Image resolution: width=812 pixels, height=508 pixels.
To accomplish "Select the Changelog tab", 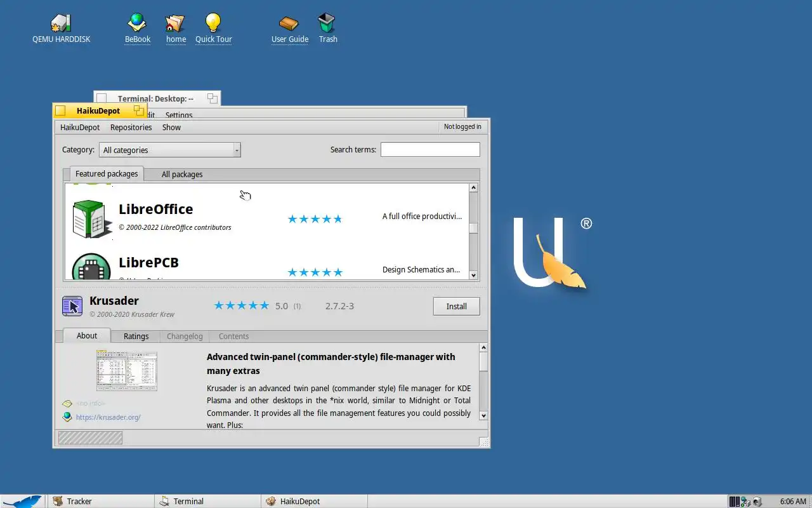I will point(185,337).
